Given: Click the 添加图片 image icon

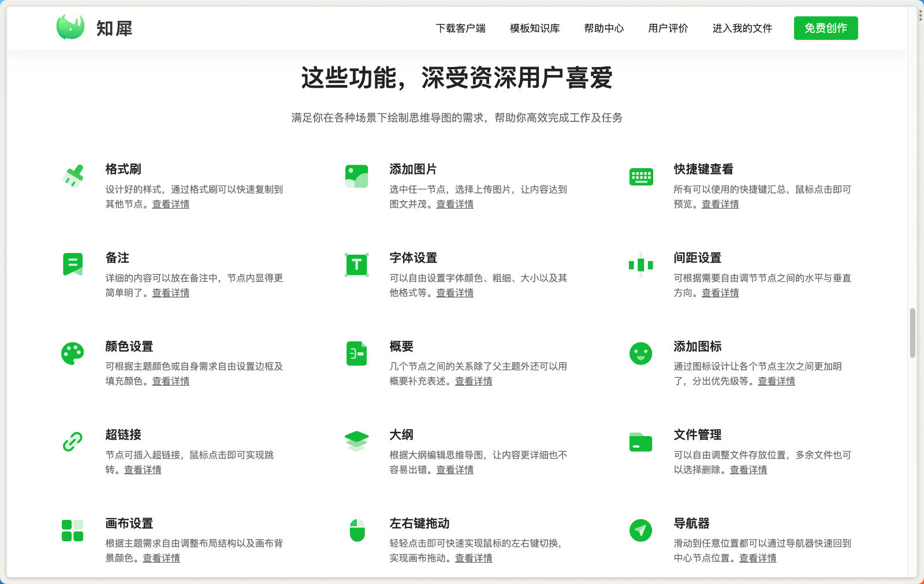Looking at the screenshot, I should 356,176.
